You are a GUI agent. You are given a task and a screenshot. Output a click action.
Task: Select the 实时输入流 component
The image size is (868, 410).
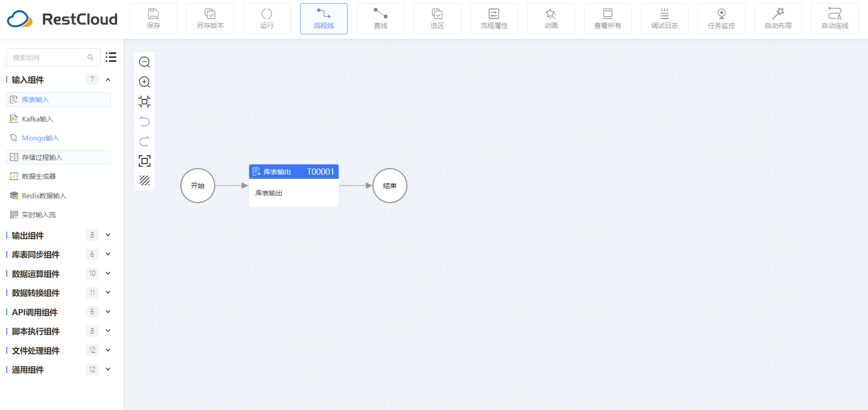click(58, 215)
